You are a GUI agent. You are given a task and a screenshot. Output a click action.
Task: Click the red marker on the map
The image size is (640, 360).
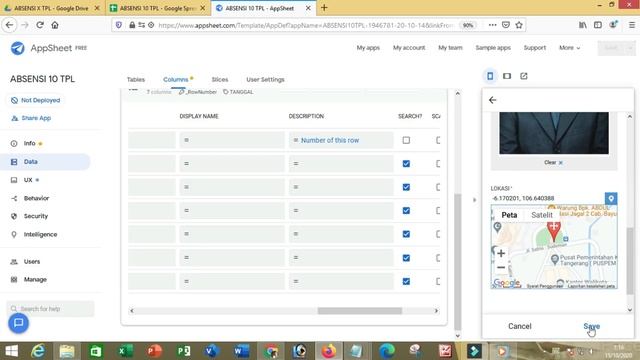(553, 231)
